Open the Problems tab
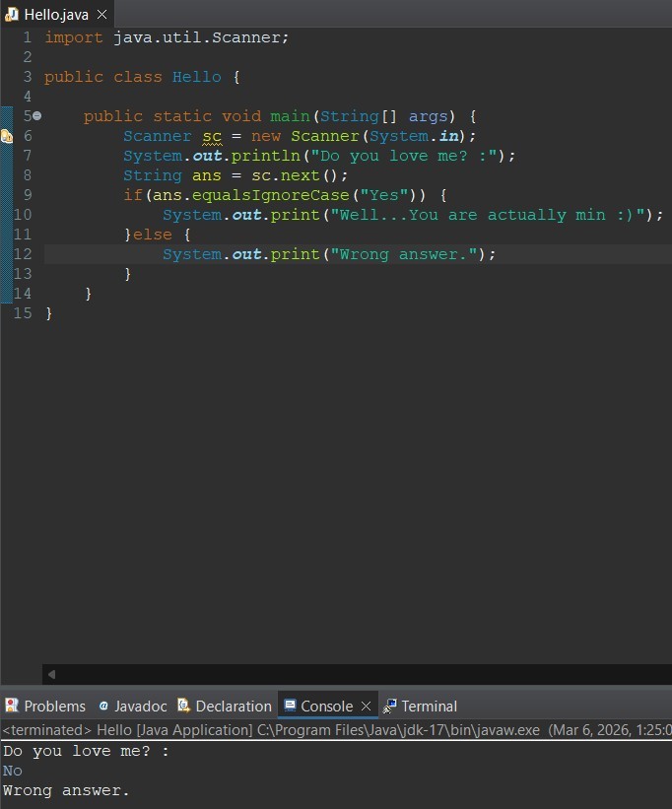Viewport: 672px width, 809px height. pyautogui.click(x=45, y=706)
